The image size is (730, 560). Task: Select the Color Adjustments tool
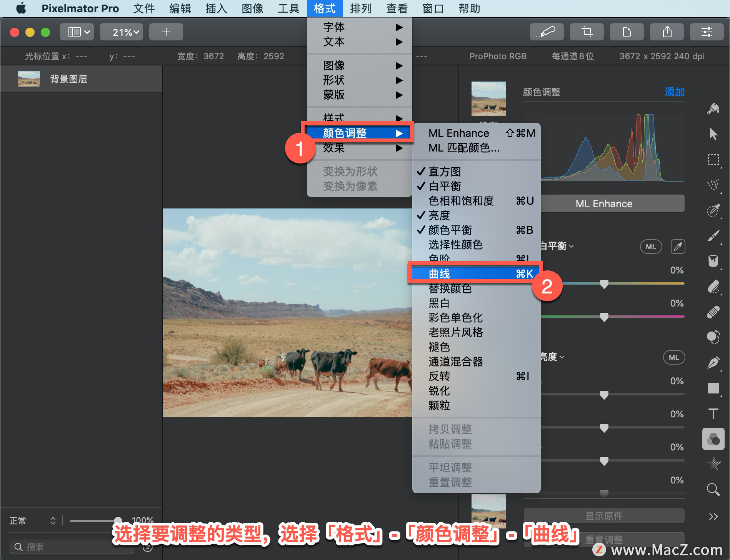tap(713, 439)
